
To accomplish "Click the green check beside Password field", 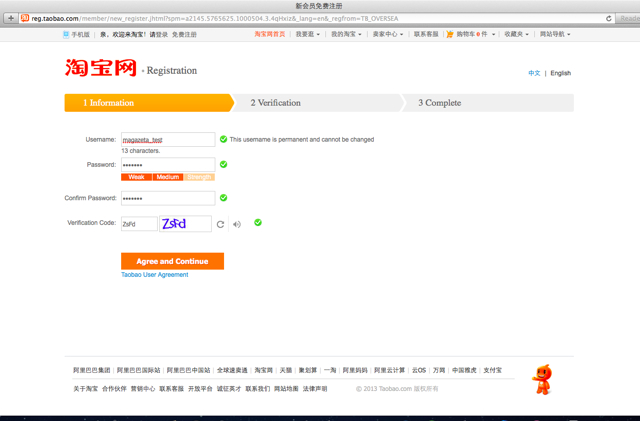I will [x=223, y=164].
